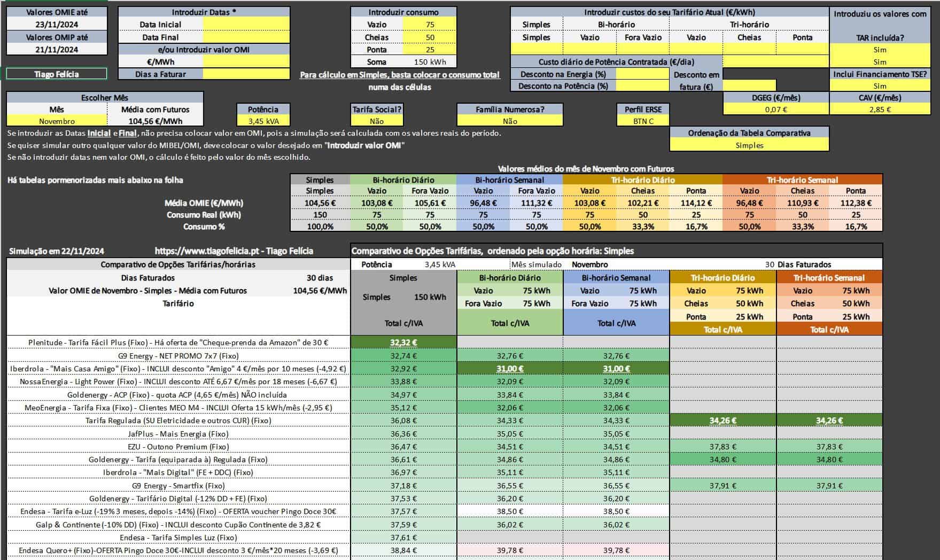Open the Mês dropdown showing Novembro
Viewport: 940px width, 560px height.
click(57, 121)
